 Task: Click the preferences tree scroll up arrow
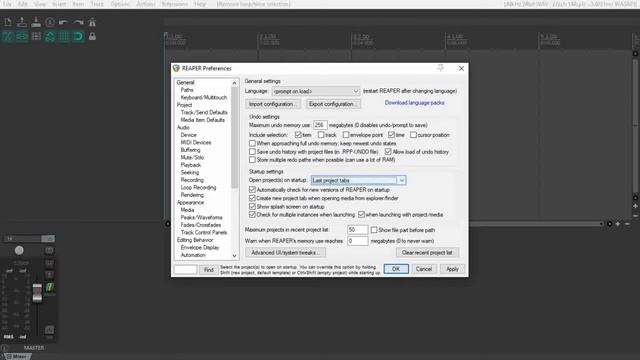click(234, 83)
